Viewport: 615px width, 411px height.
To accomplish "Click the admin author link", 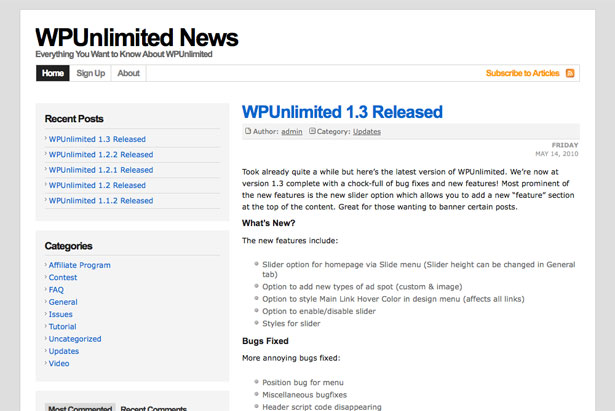I will [292, 132].
